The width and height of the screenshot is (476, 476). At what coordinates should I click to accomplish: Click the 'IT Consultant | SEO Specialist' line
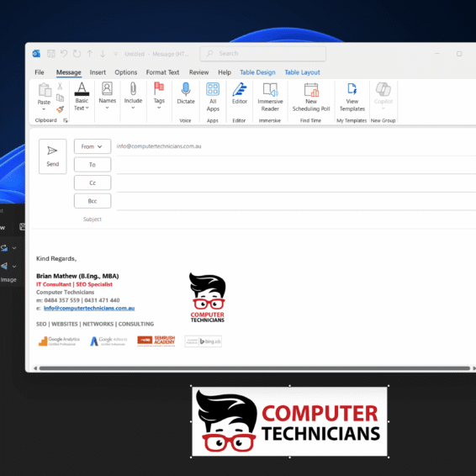coord(74,284)
